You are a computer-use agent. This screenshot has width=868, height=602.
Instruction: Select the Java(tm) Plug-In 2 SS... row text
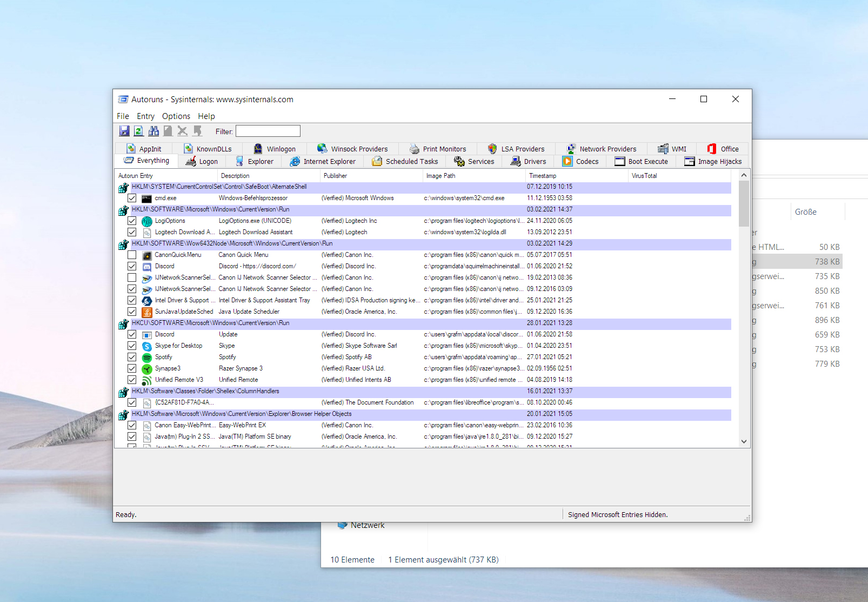185,437
